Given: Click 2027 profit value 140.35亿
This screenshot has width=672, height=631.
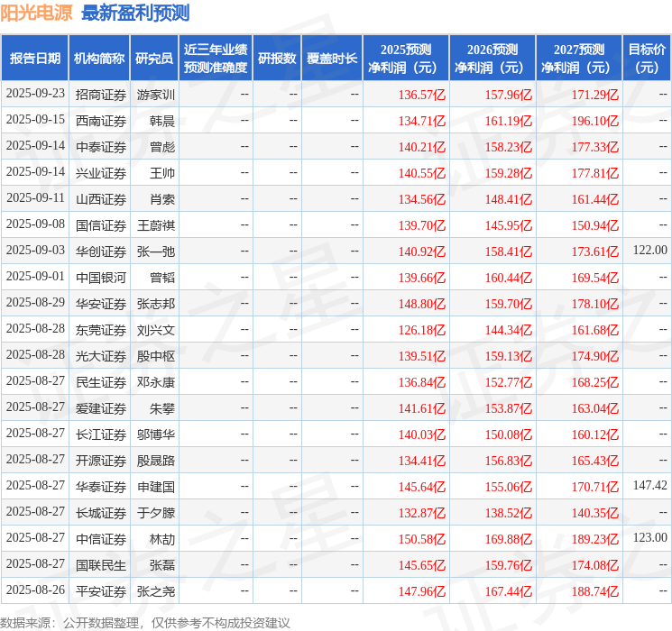Looking at the screenshot, I should [x=595, y=513].
